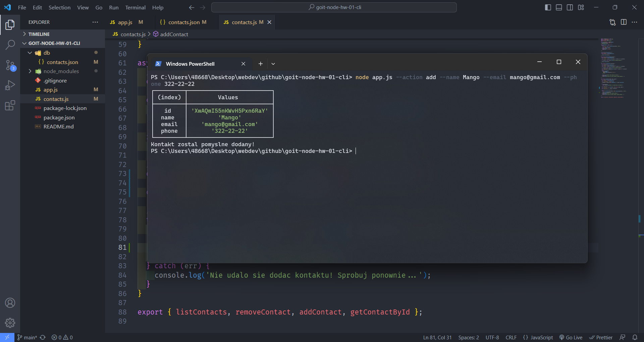Change the CRLF end of line sequence
The height and width of the screenshot is (342, 644).
click(511, 337)
